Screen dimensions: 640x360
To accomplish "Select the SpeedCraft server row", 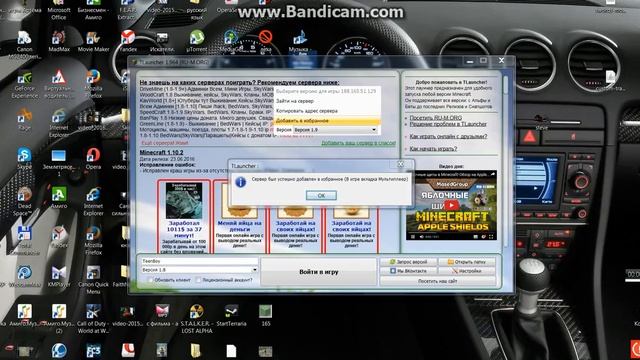I will [x=206, y=111].
